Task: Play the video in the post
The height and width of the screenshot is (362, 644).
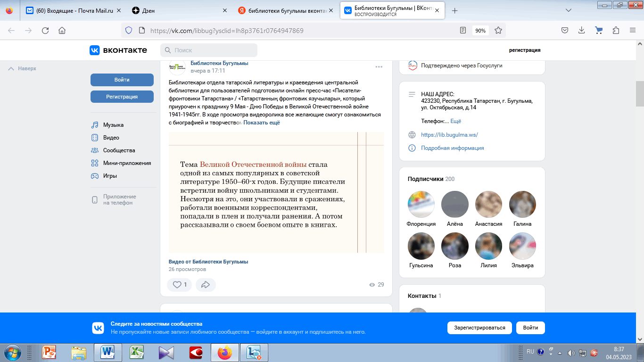Action: pyautogui.click(x=276, y=192)
